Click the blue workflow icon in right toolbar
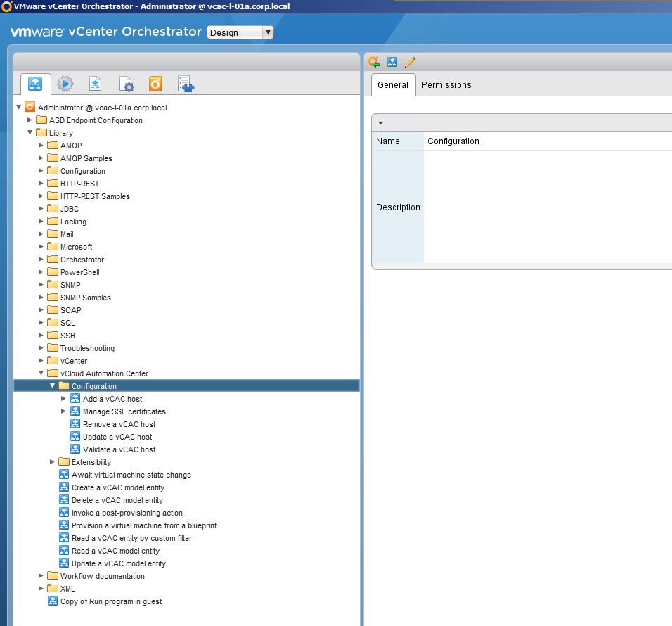This screenshot has height=626, width=672. pos(392,62)
